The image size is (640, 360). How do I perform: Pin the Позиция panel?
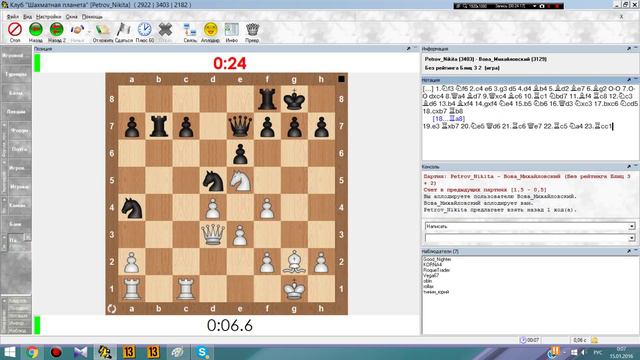click(408, 49)
